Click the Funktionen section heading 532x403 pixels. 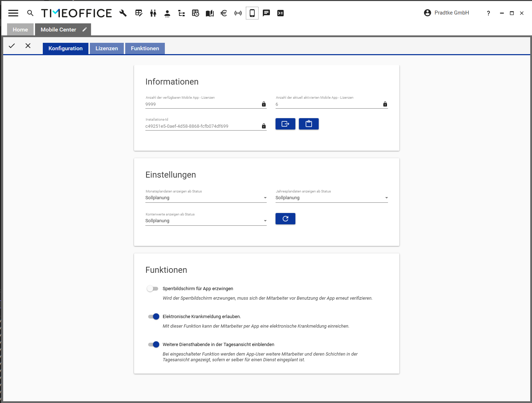tap(166, 270)
